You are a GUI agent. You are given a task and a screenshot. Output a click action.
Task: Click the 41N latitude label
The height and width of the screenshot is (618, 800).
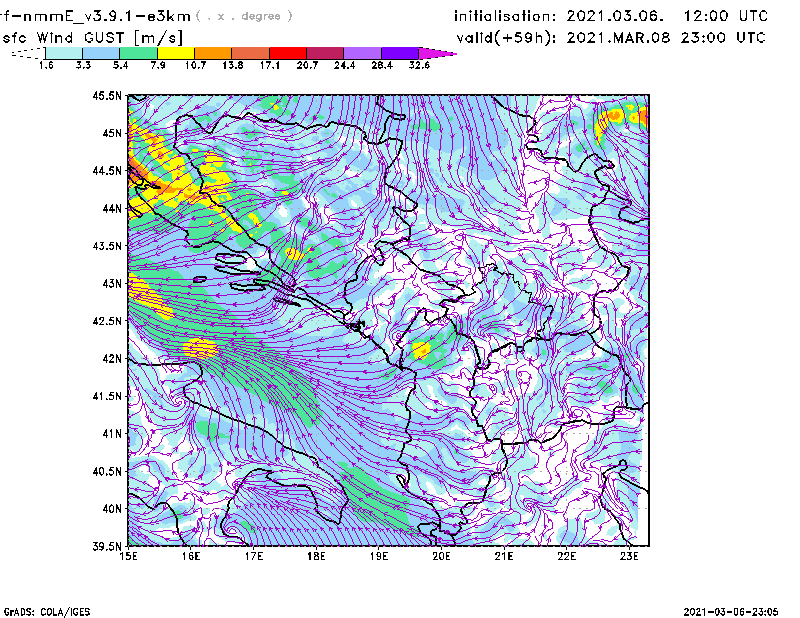[x=112, y=434]
